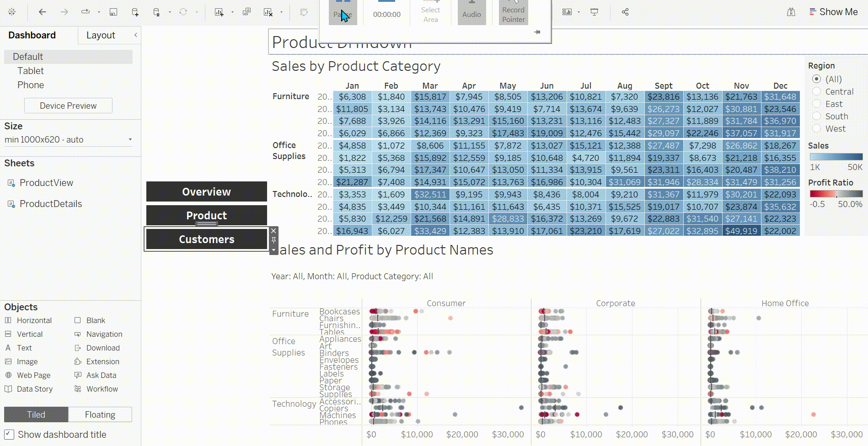
Task: Click the Back arrow in toolbar
Action: (x=43, y=12)
